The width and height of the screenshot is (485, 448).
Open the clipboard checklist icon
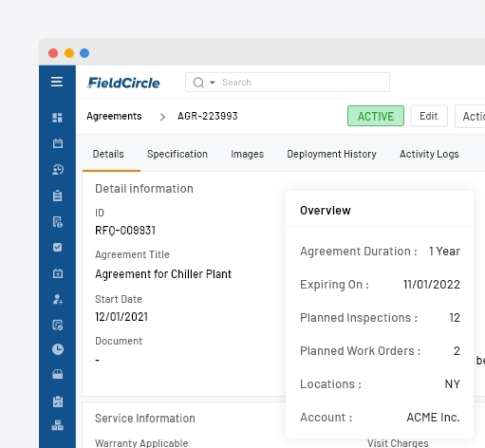click(58, 401)
